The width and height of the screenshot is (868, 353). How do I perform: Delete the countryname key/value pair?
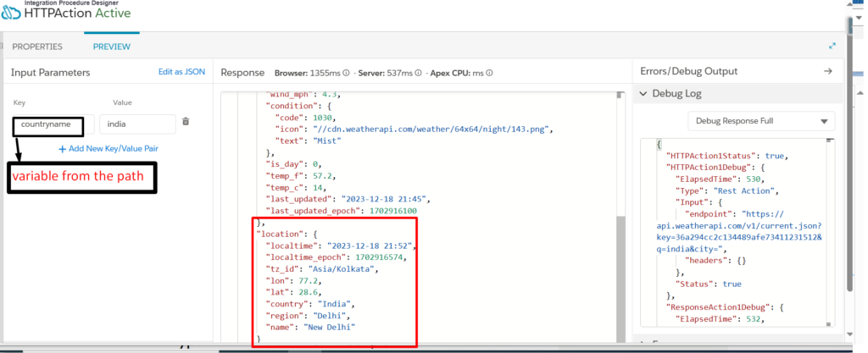(x=186, y=121)
